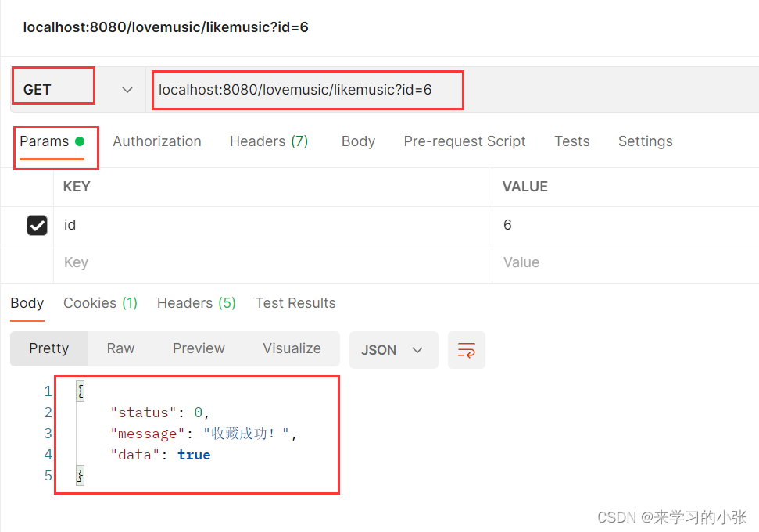Image resolution: width=759 pixels, height=532 pixels.
Task: Open the Authorization tab
Action: (x=157, y=141)
